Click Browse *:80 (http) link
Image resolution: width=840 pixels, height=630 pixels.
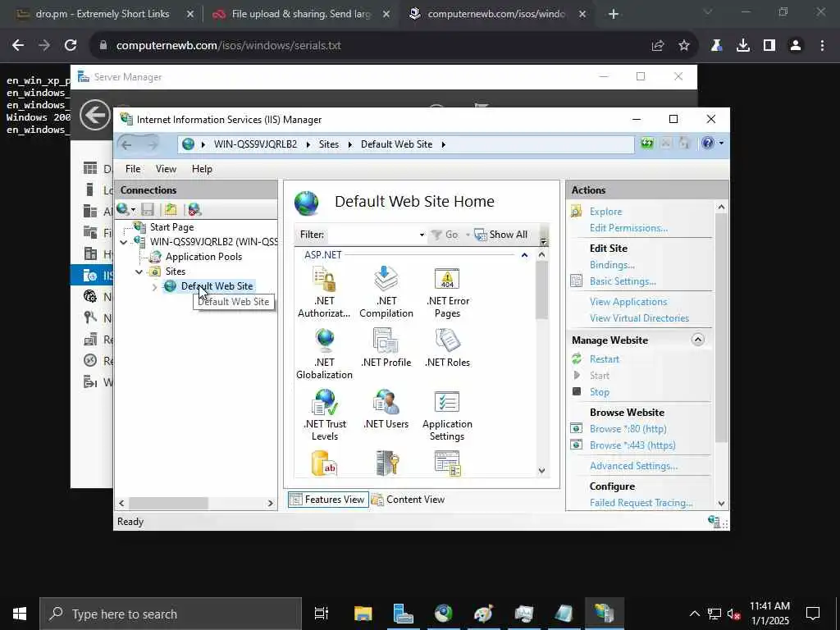tap(628, 428)
